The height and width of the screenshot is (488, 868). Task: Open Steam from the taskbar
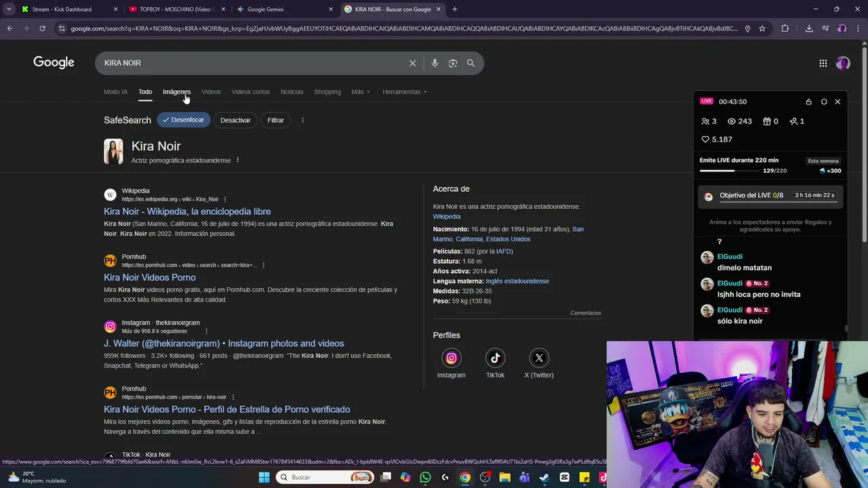(544, 477)
